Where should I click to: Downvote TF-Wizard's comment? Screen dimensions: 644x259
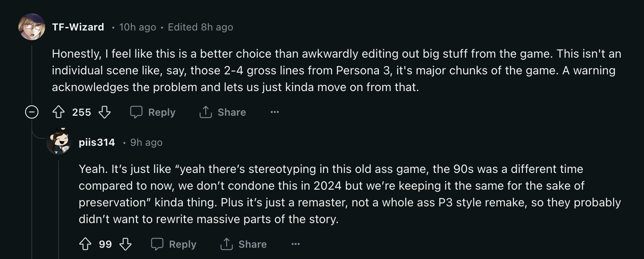coord(104,112)
